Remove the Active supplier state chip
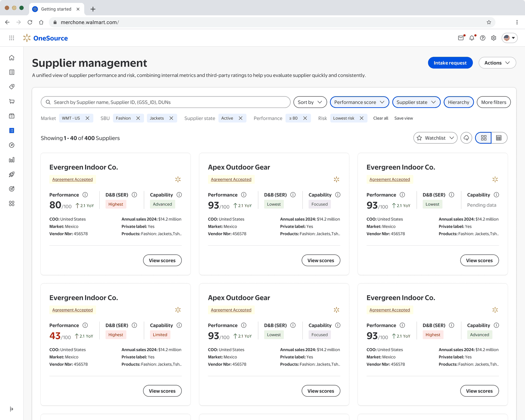This screenshot has width=525, height=420. point(241,118)
